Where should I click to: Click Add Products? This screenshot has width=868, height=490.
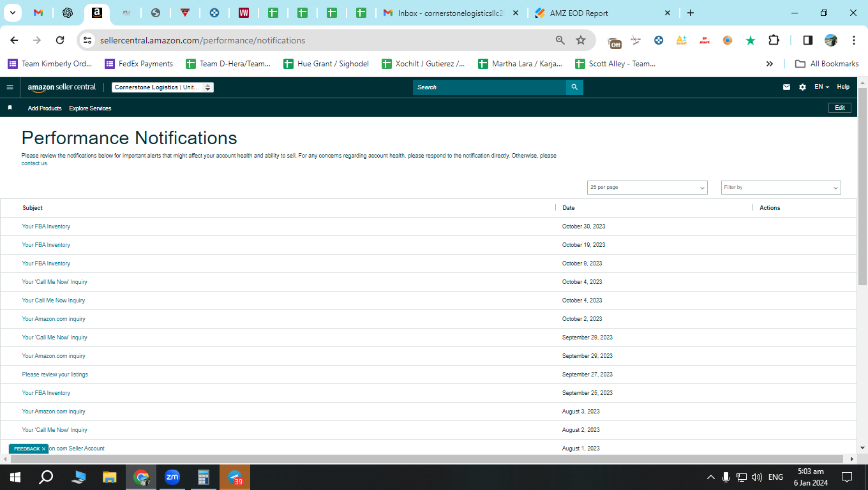45,108
